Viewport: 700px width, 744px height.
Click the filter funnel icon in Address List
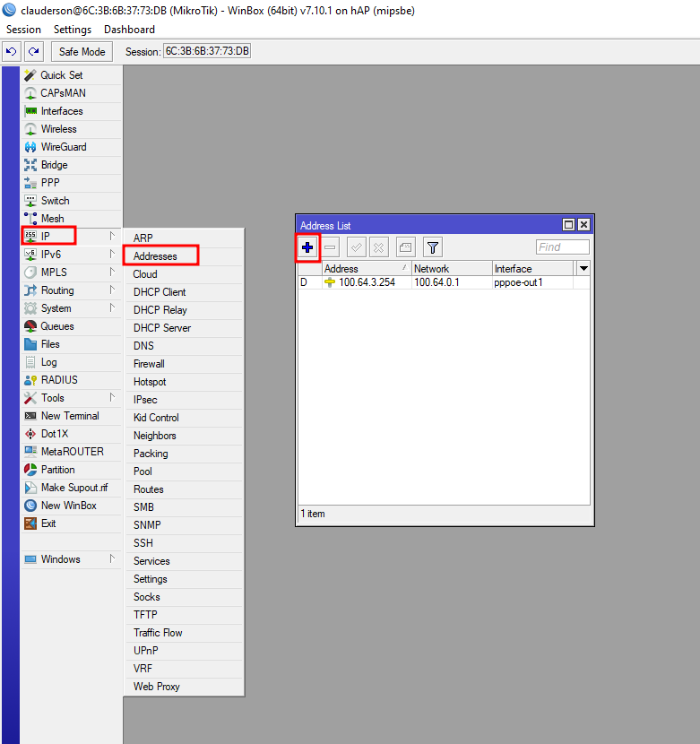432,247
